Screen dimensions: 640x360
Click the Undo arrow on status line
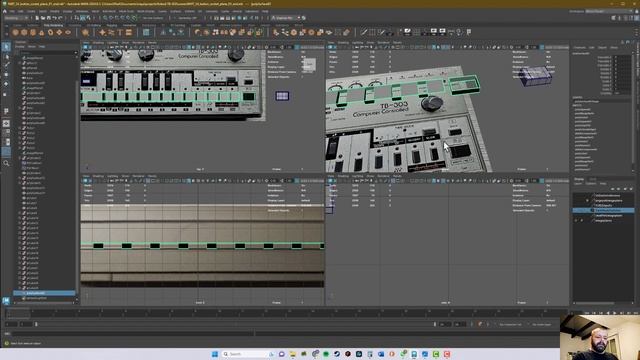[55, 18]
